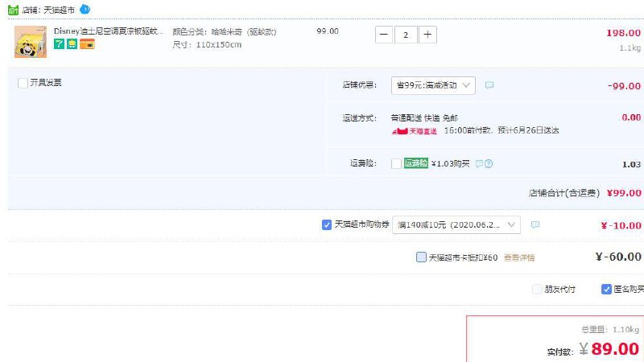Open the Disney blanket product thumbnail
644x362 pixels.
(31, 42)
